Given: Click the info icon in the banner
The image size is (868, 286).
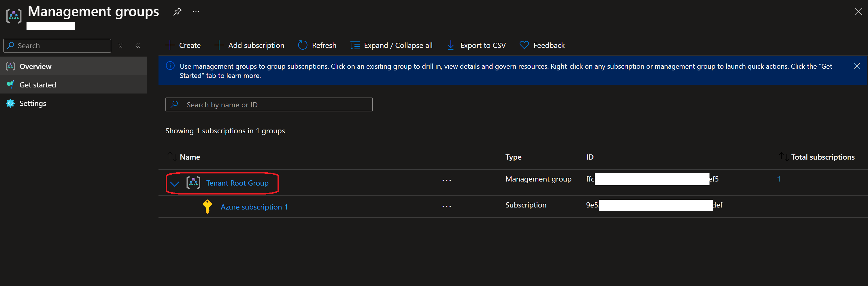Looking at the screenshot, I should [170, 66].
